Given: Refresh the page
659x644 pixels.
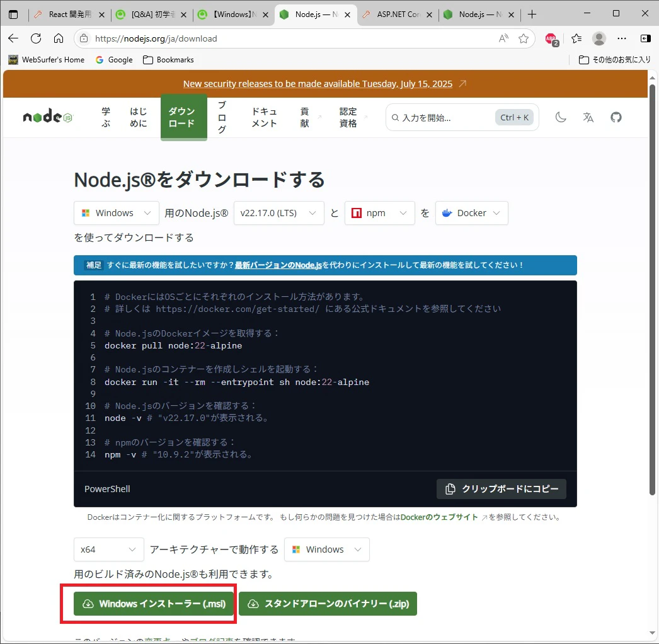Looking at the screenshot, I should pos(36,38).
